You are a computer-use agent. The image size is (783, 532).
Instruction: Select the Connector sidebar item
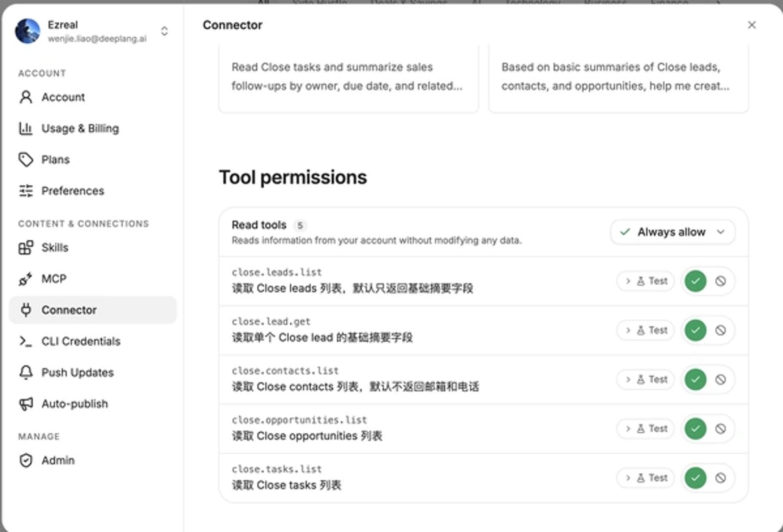click(x=93, y=310)
